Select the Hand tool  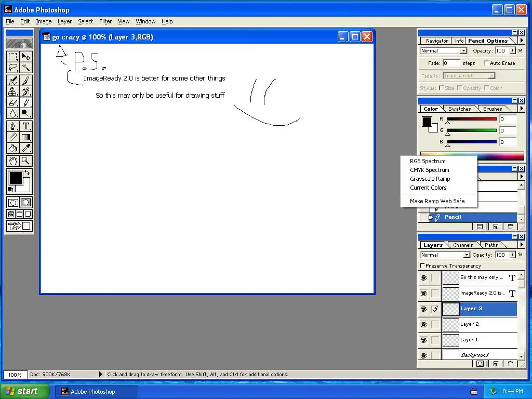13,161
